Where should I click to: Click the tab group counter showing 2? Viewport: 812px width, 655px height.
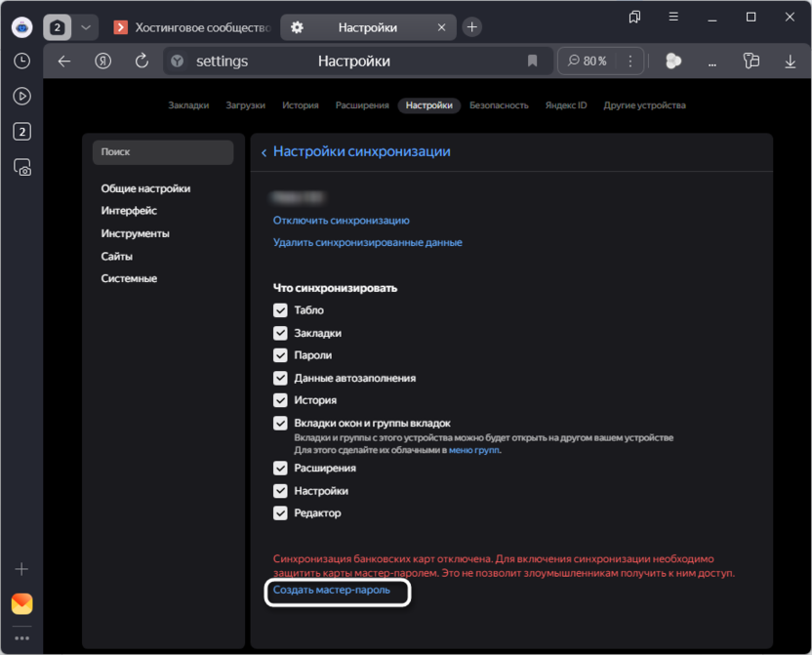tap(57, 27)
